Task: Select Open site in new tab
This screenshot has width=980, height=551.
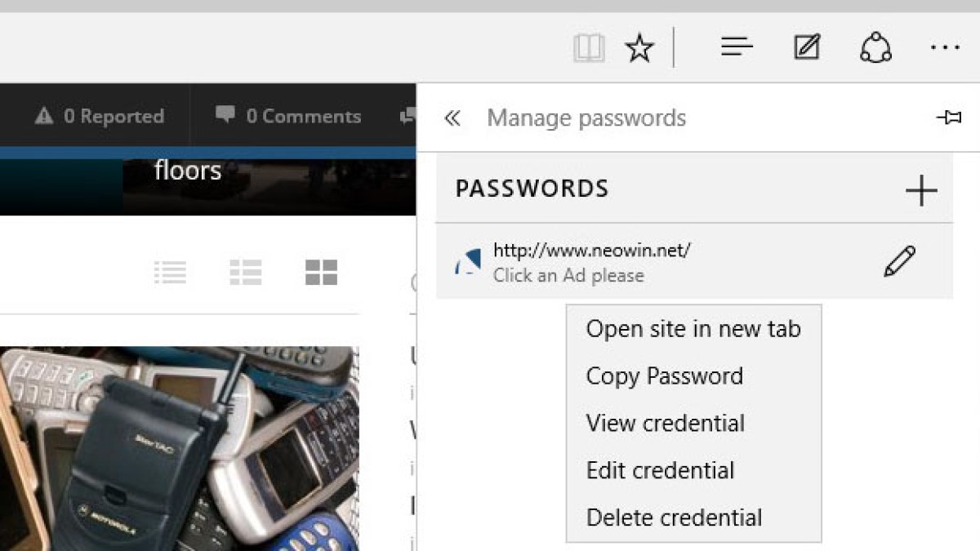Action: 693,329
